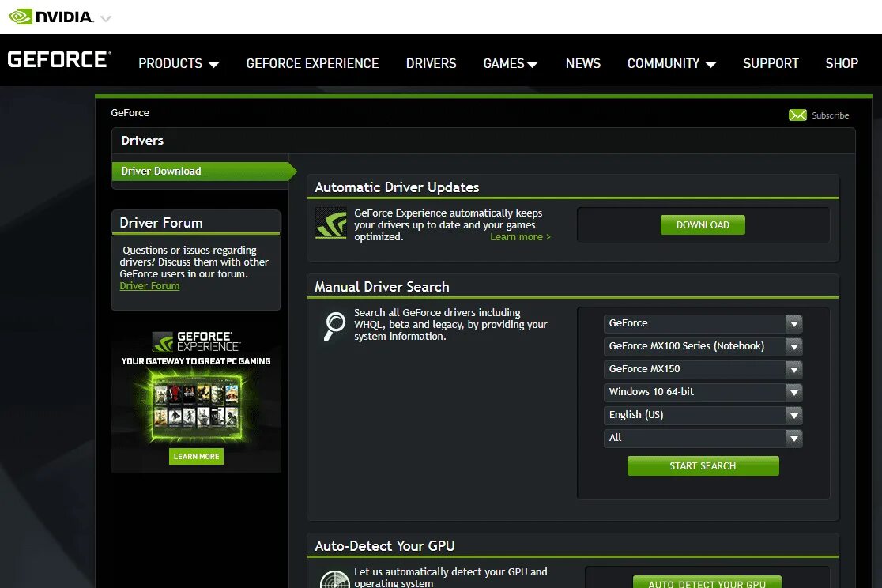The height and width of the screenshot is (588, 882).
Task: Click the green Download button
Action: pos(703,225)
